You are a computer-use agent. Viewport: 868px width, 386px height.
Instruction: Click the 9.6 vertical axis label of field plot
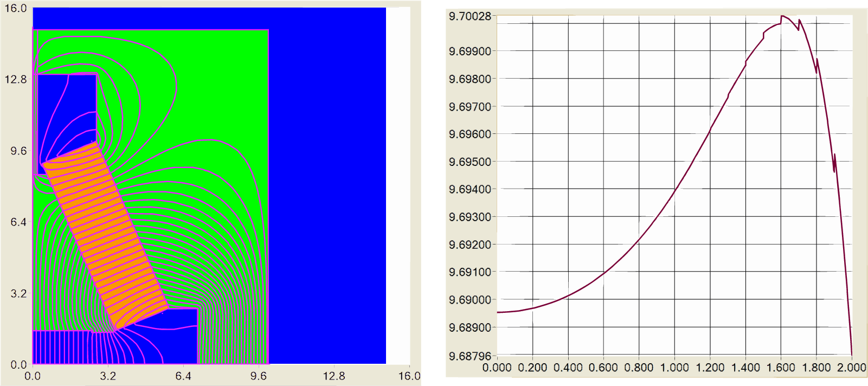coord(18,151)
